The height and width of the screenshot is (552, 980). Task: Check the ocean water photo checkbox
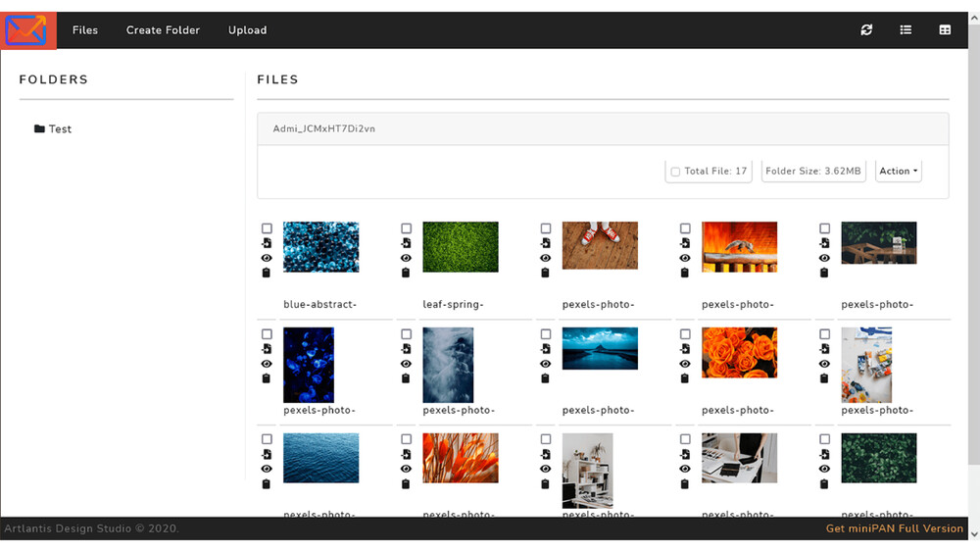[267, 439]
